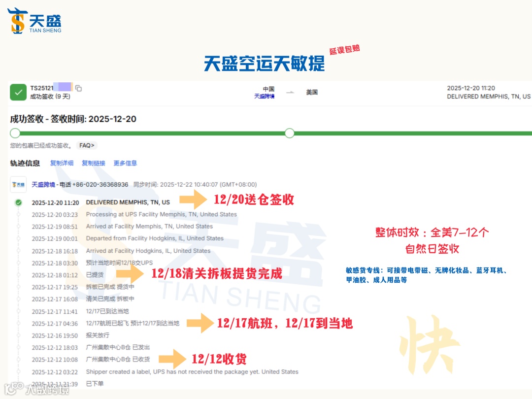The width and height of the screenshot is (532, 399).
Task: Click the 成功签收 - 签收时间 heading
Action: coord(73,119)
